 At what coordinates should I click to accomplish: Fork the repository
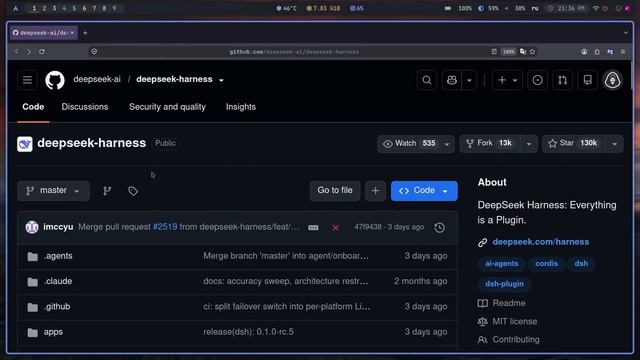coord(489,144)
